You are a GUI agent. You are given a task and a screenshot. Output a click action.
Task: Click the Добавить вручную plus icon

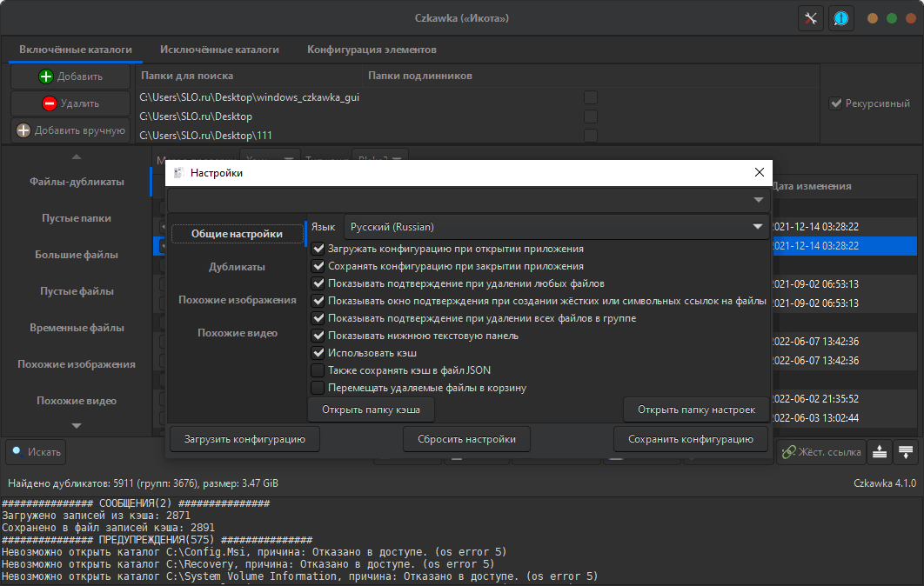pyautogui.click(x=23, y=130)
